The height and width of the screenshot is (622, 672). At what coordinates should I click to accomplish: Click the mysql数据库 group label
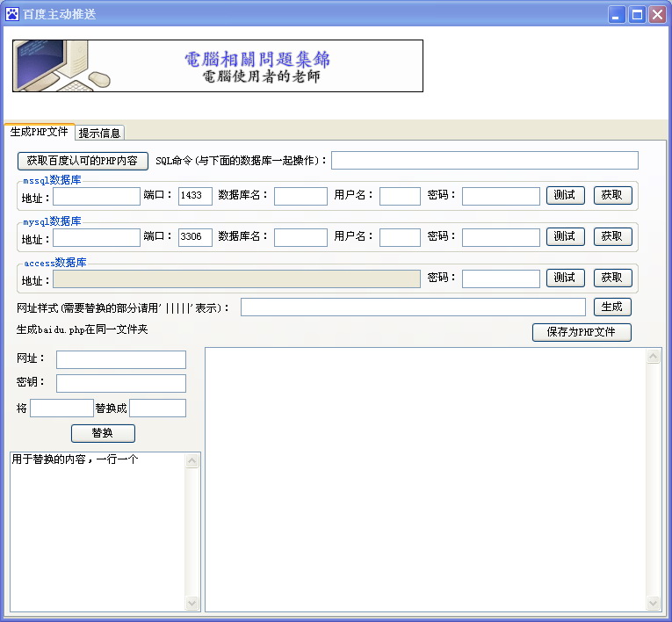coord(52,221)
